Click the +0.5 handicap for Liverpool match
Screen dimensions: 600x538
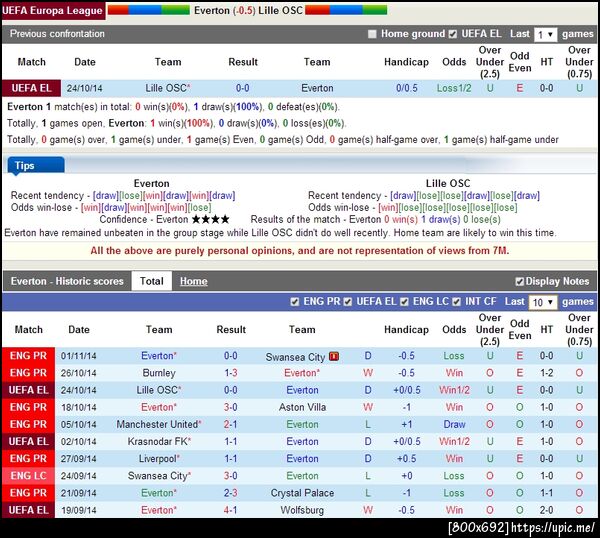[x=406, y=459]
